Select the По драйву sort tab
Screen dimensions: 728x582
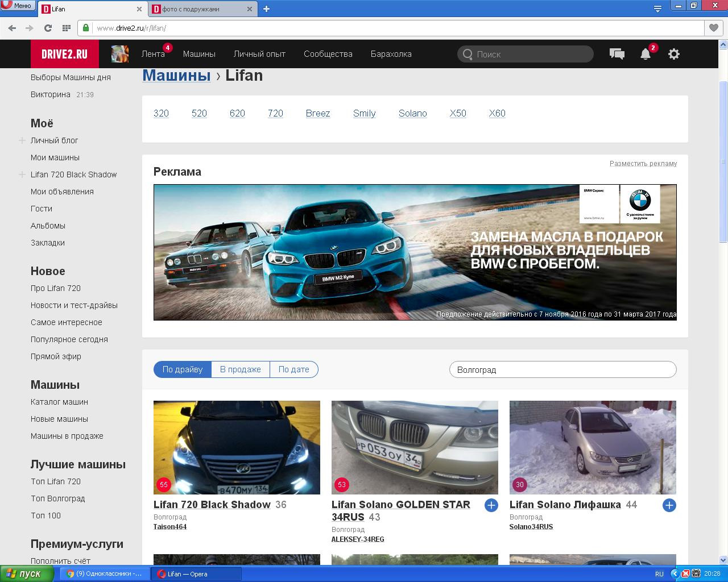[183, 369]
